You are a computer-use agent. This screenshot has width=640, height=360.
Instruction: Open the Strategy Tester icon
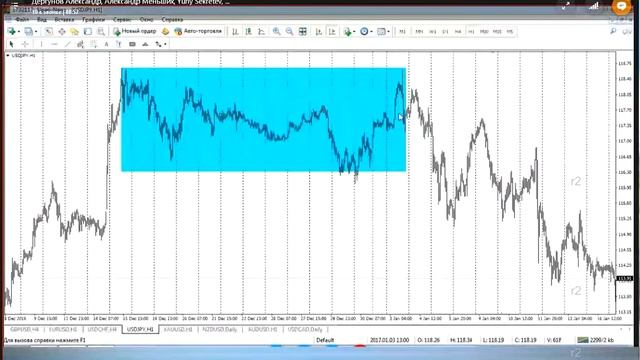100,31
